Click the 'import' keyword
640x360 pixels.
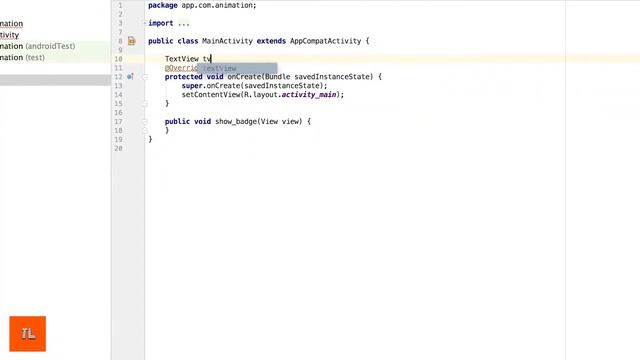tap(161, 23)
